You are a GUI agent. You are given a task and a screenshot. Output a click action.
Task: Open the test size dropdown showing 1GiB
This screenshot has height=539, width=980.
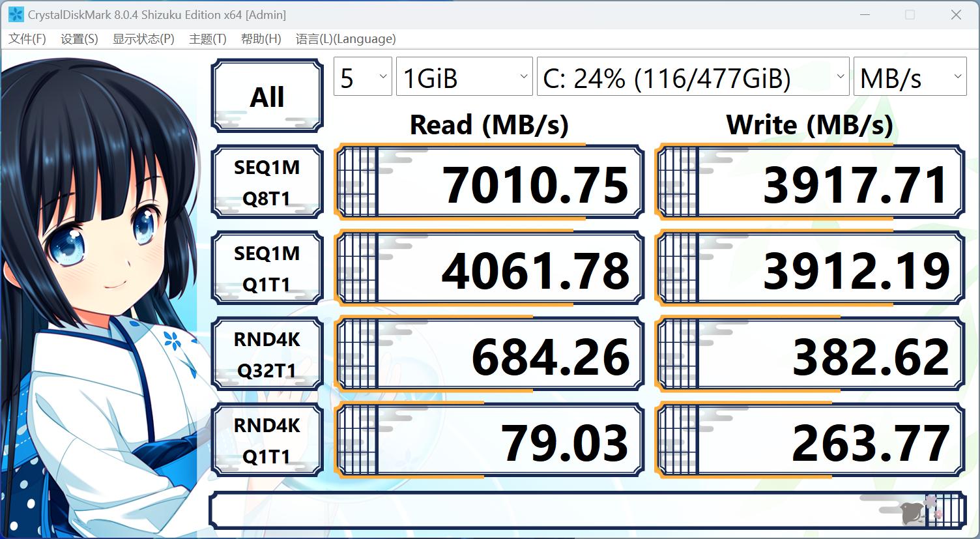coord(464,76)
